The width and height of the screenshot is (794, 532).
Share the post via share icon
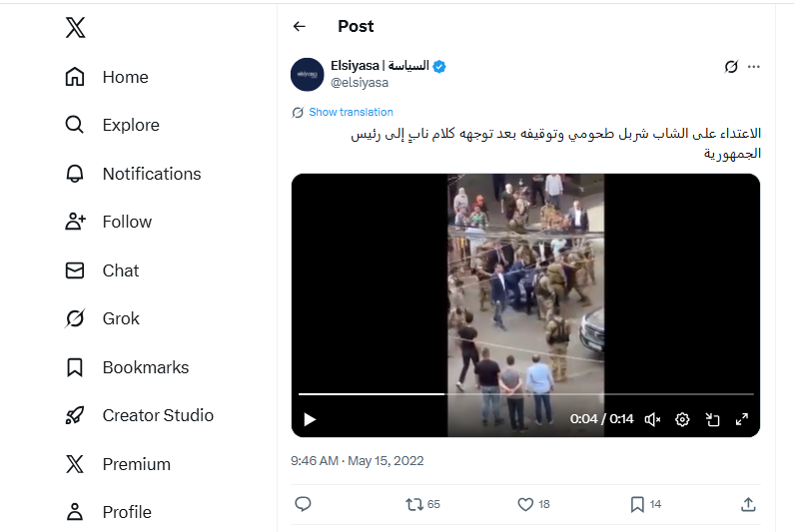coord(748,505)
